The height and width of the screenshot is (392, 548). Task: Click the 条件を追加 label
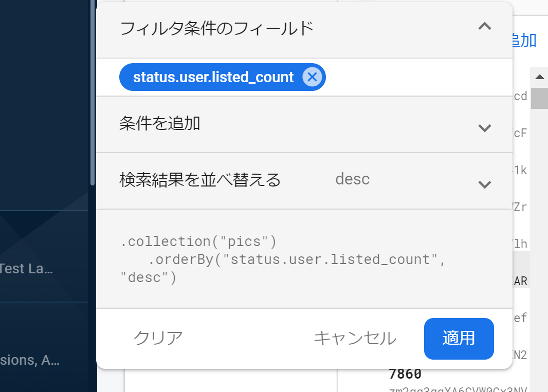click(159, 123)
